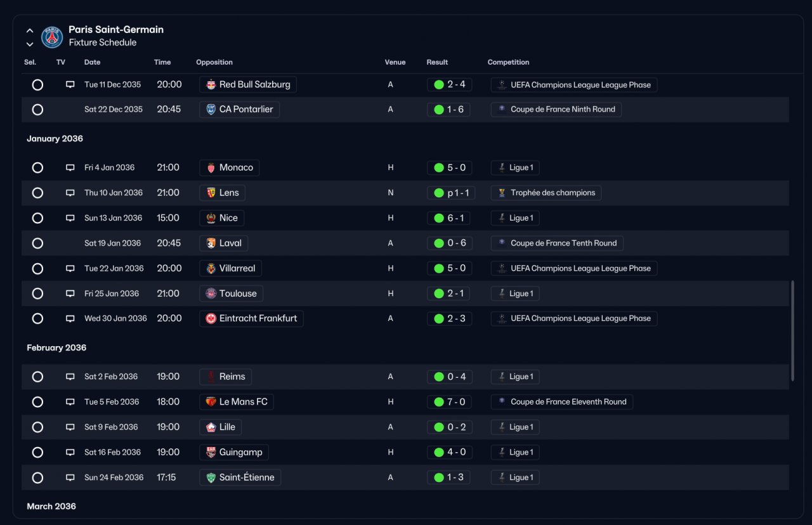The image size is (812, 525).
Task: Click the vertical scrollbar thumb
Action: [792, 330]
